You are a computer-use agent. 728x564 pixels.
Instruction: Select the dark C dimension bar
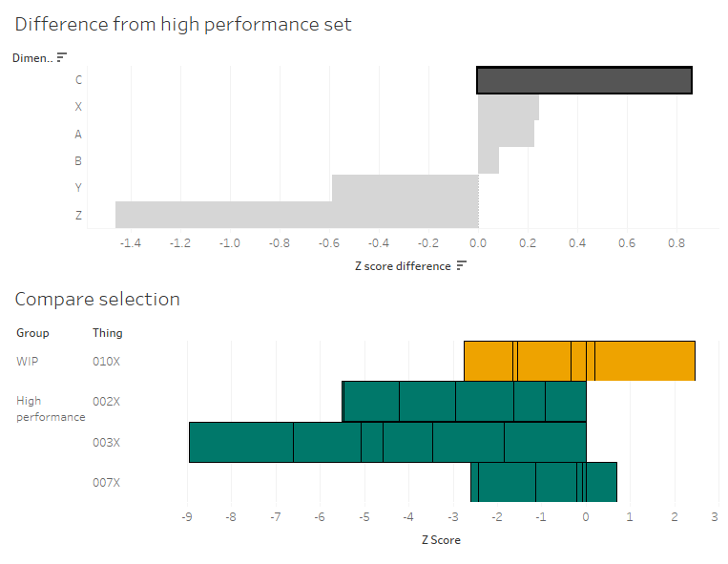click(585, 80)
